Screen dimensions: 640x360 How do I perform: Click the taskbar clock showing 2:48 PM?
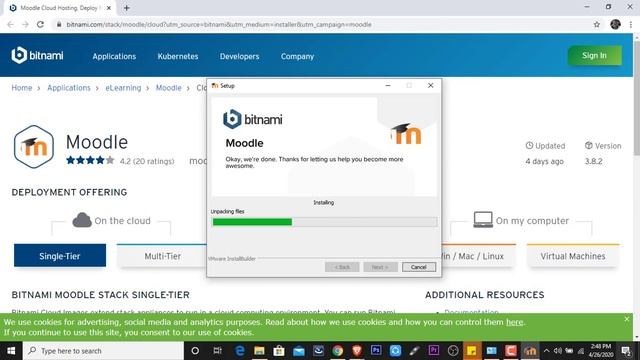click(600, 351)
